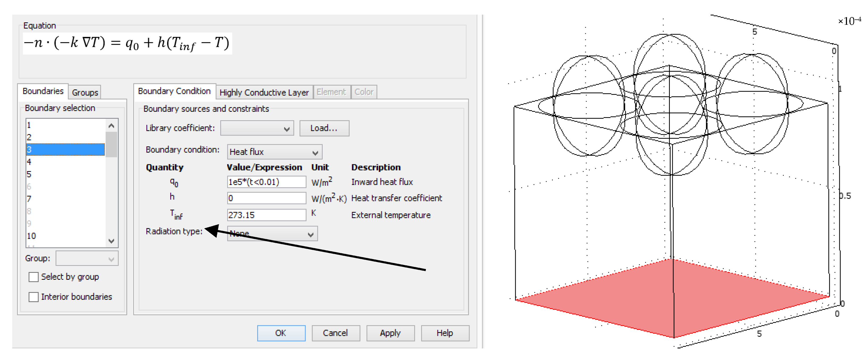The height and width of the screenshot is (358, 868).
Task: Open the Library coefficient dropdown
Action: [x=257, y=129]
